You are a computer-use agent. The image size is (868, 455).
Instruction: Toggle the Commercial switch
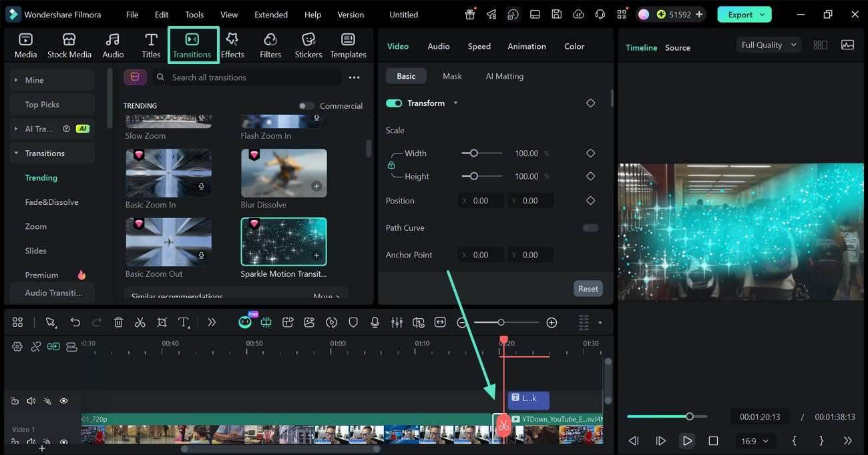pyautogui.click(x=306, y=106)
